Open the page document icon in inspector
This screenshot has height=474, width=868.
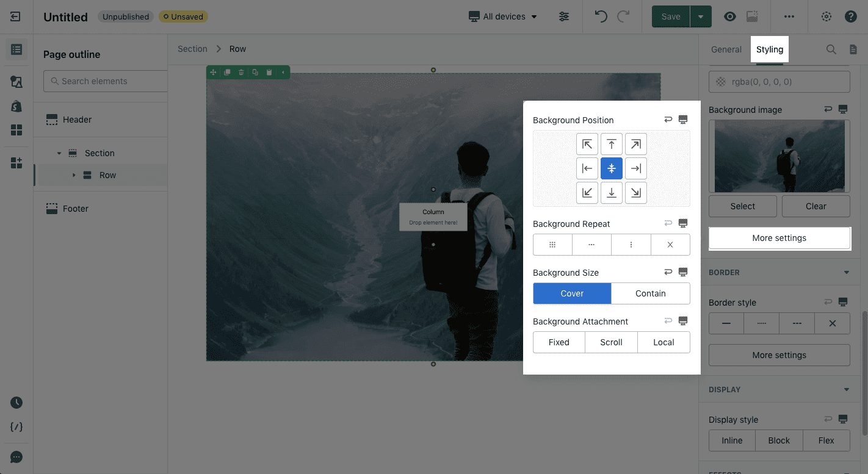853,49
